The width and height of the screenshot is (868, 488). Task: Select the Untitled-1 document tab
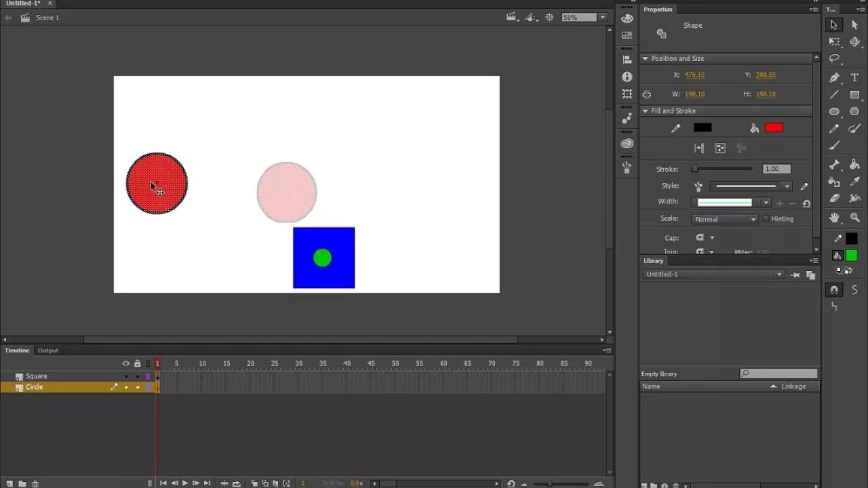click(23, 3)
